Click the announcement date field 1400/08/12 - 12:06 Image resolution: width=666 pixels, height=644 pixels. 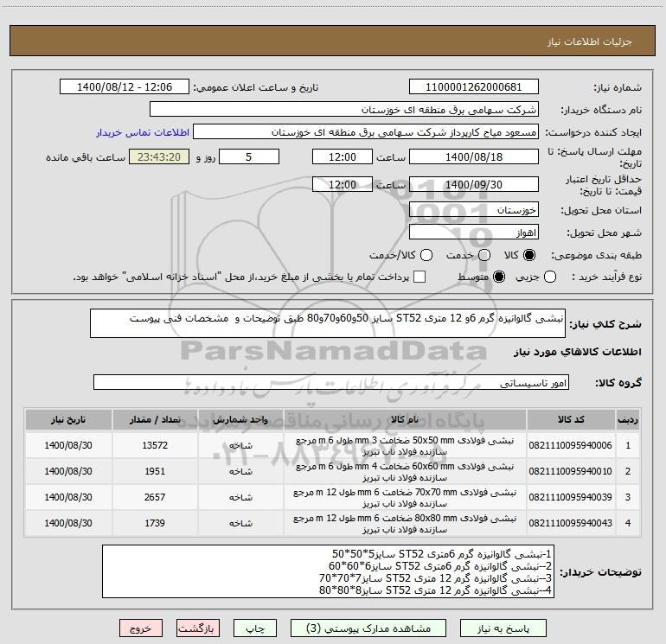[125, 86]
